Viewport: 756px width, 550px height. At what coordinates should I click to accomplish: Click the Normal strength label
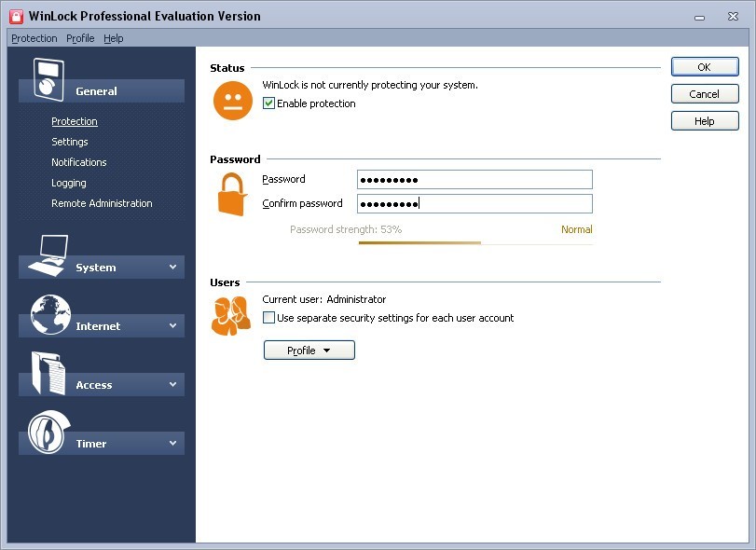577,229
